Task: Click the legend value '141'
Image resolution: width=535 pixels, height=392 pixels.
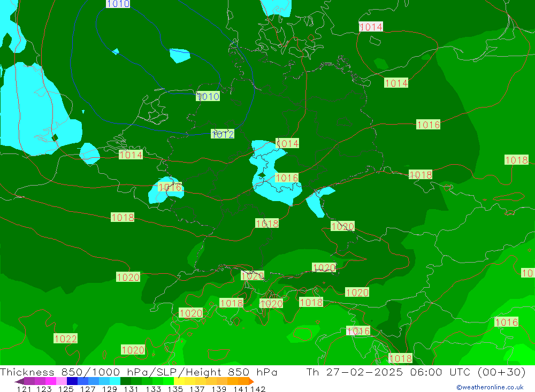Action: pos(241,389)
